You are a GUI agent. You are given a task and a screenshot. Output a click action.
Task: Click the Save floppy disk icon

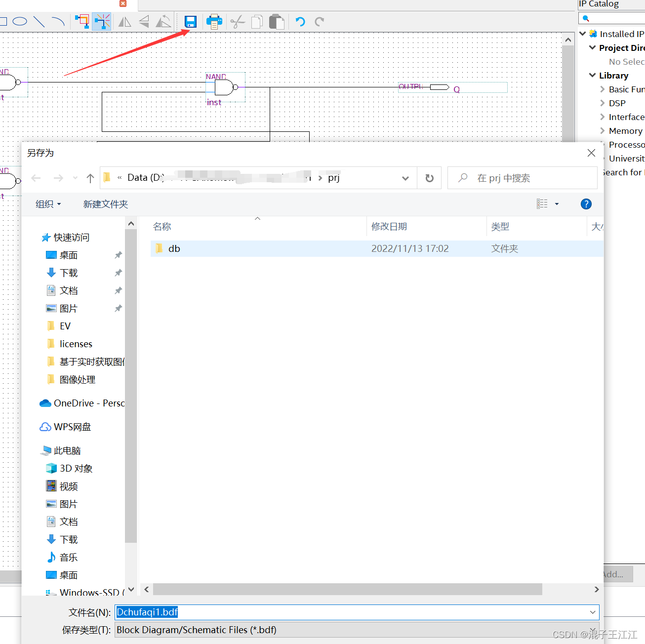tap(191, 22)
